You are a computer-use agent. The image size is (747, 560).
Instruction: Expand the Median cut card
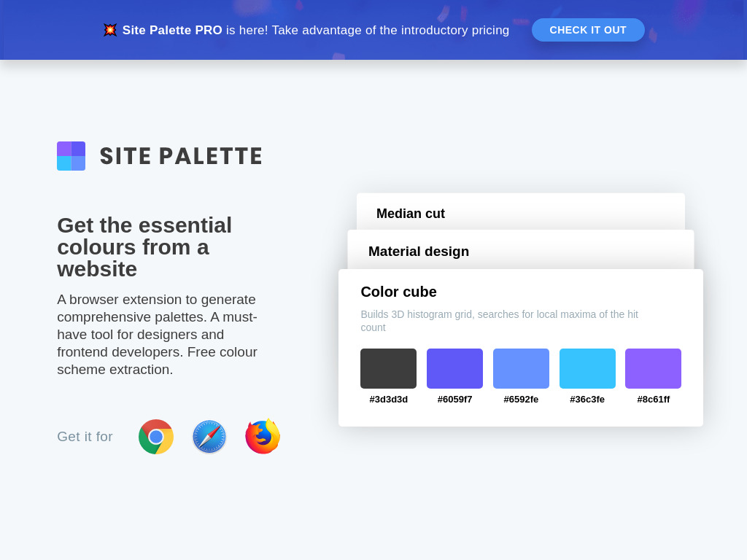point(521,212)
